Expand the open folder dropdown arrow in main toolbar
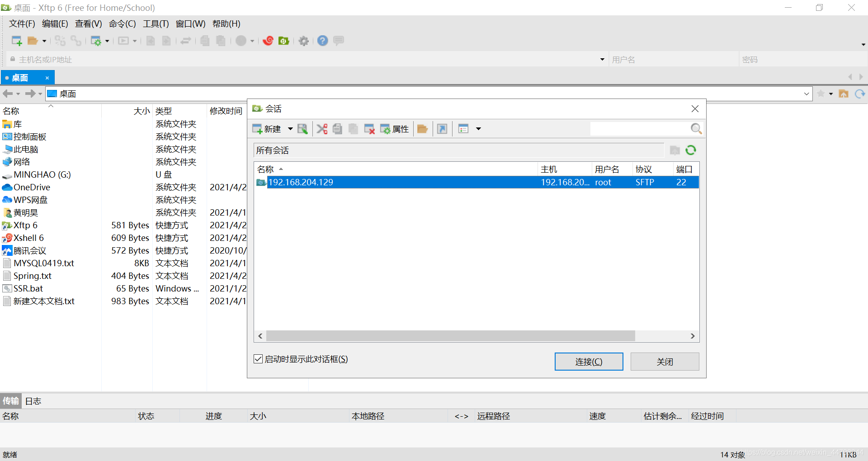This screenshot has width=868, height=461. pyautogui.click(x=44, y=41)
